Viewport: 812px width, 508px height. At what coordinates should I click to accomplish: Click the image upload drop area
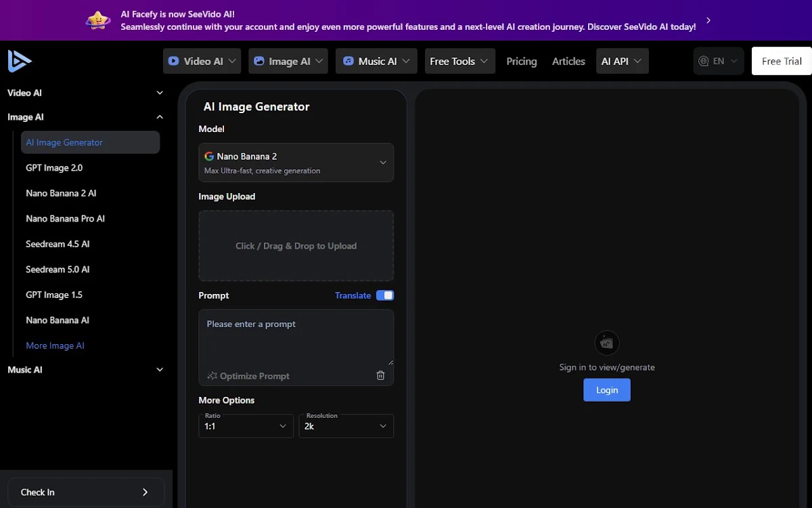coord(296,246)
